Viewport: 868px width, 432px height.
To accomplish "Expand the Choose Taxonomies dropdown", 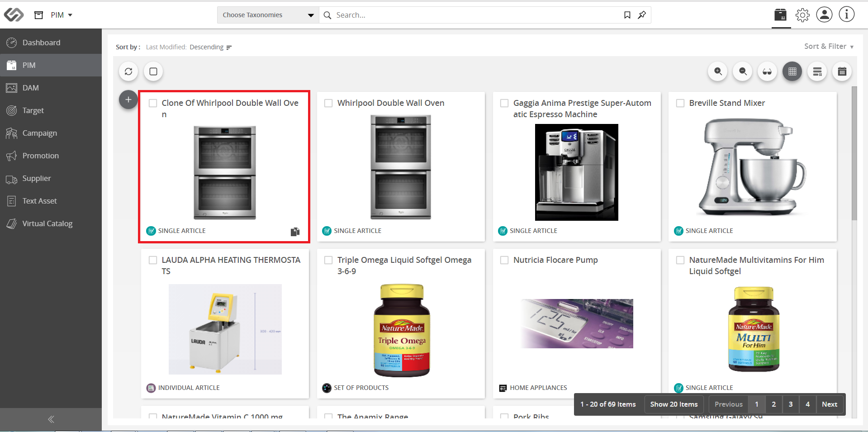I will tap(268, 15).
